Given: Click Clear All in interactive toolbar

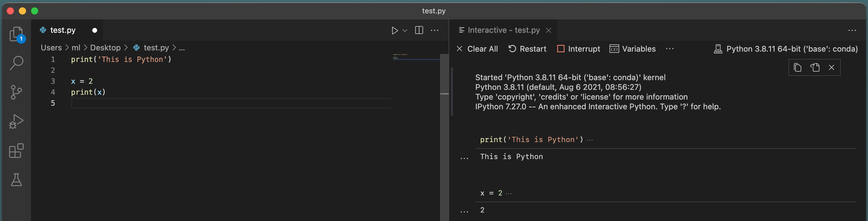Looking at the screenshot, I should [x=477, y=49].
